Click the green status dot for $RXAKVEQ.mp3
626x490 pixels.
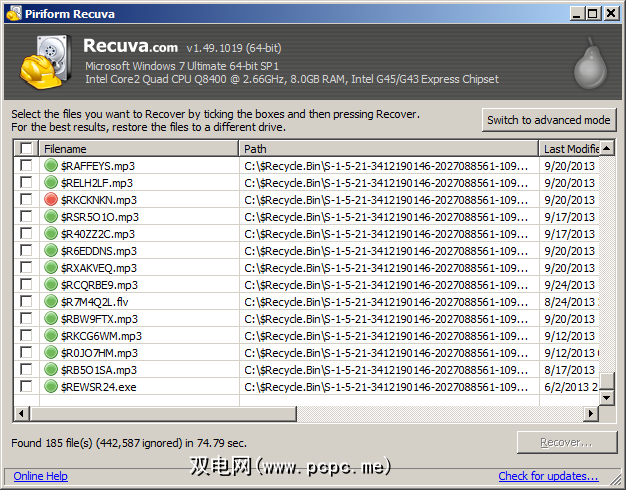coord(51,267)
